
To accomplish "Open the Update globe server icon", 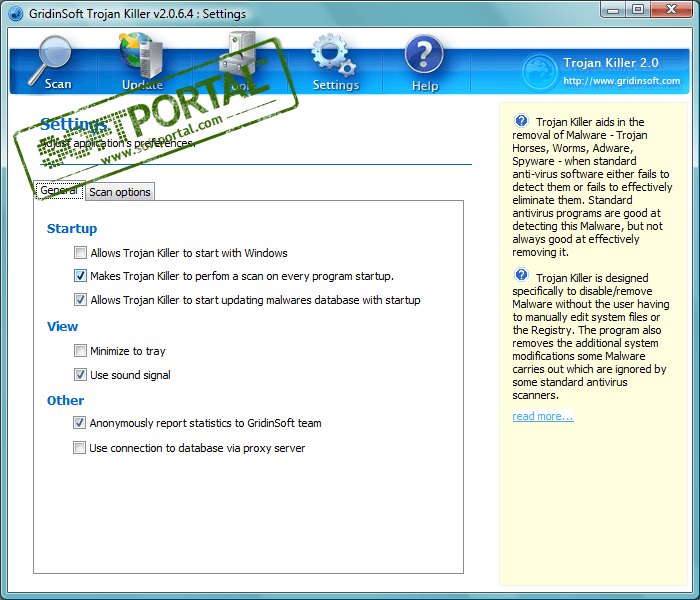I will (142, 55).
